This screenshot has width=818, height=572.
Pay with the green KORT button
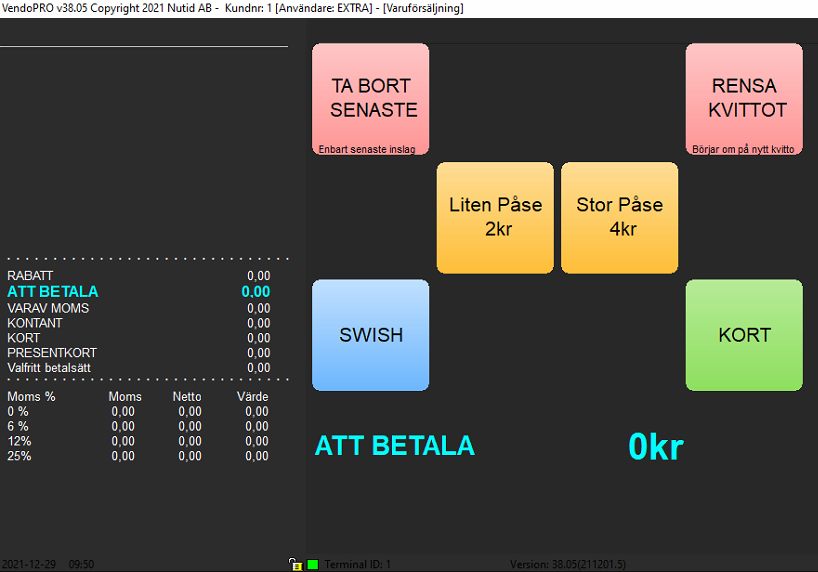coord(744,335)
